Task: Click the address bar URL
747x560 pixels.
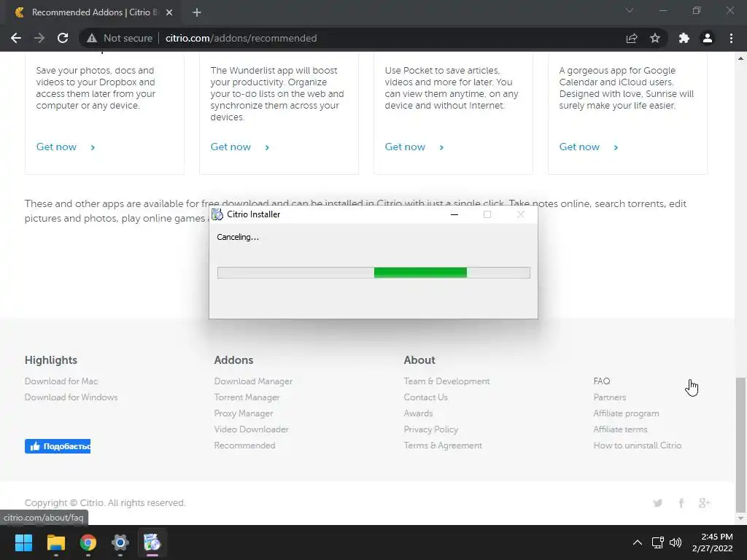Action: [x=241, y=38]
